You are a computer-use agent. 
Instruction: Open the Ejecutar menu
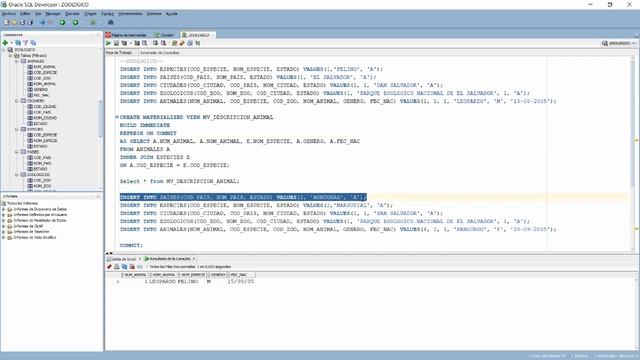point(72,13)
